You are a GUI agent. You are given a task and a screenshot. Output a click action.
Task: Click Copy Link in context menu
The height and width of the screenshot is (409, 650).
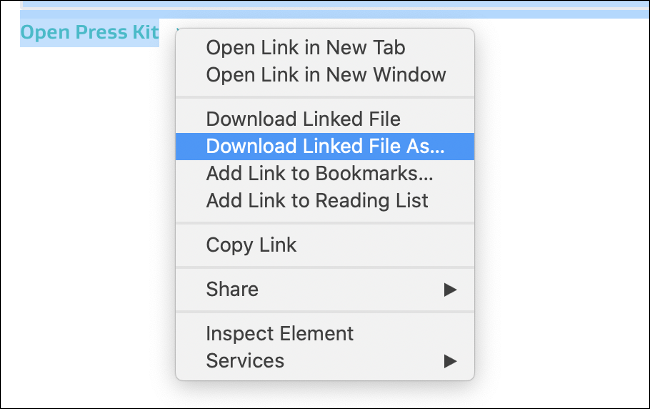(251, 245)
